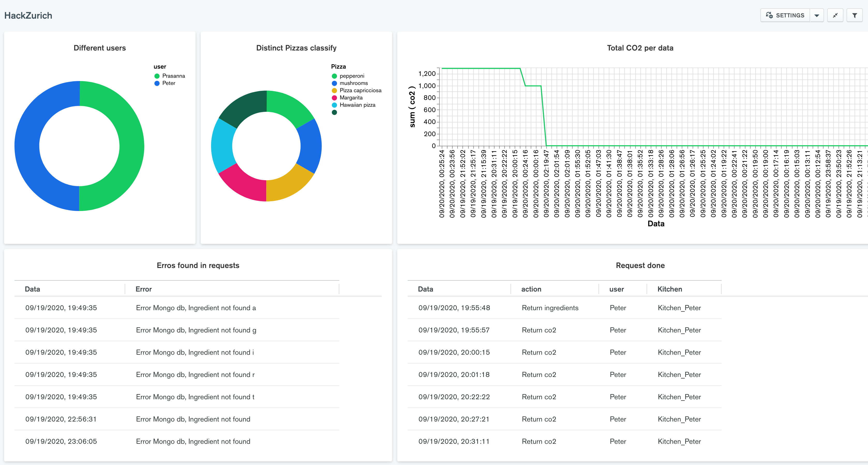Toggle pepperoni in the Pizza legend
This screenshot has height=465, width=868.
point(351,76)
